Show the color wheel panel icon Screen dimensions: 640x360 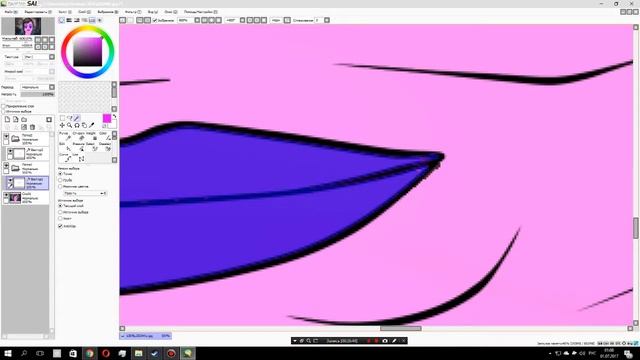[x=61, y=20]
